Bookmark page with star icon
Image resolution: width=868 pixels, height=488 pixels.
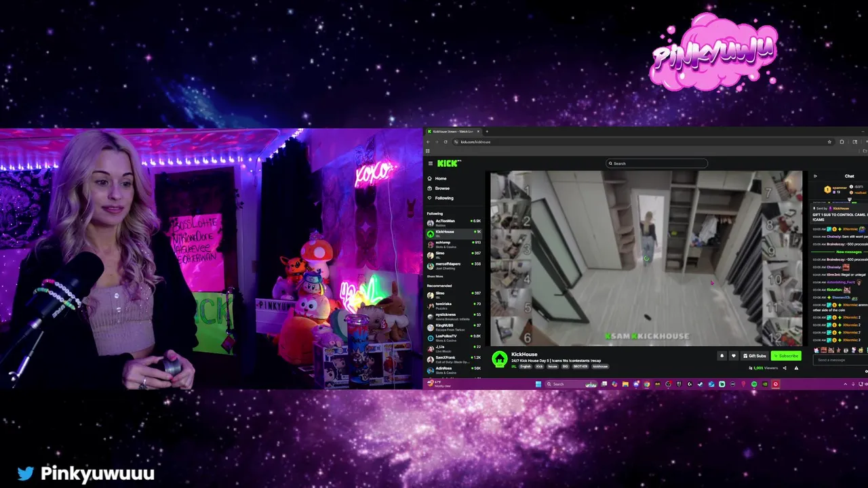point(829,142)
